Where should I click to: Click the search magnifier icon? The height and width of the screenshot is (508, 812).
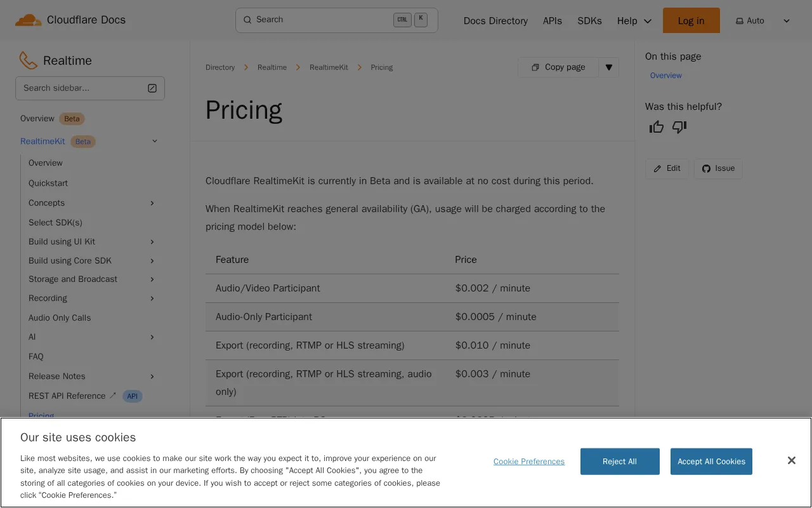coord(247,20)
